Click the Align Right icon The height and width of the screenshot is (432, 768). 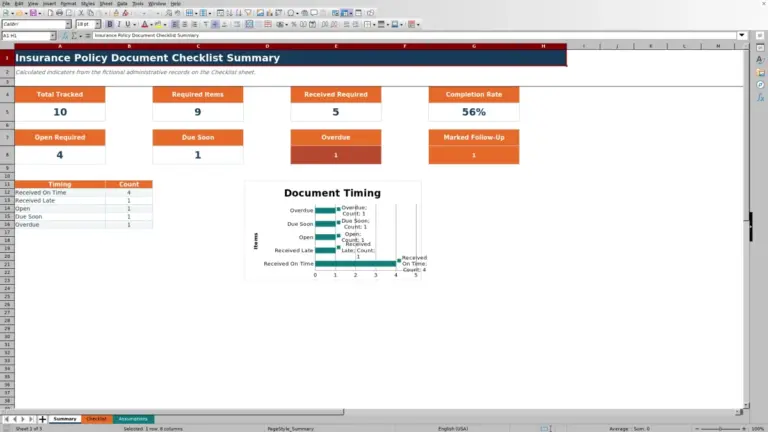point(194,24)
